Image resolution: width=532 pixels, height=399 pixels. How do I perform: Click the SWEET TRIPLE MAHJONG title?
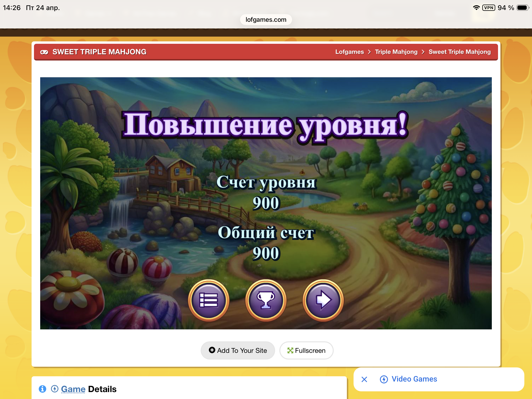tap(99, 52)
